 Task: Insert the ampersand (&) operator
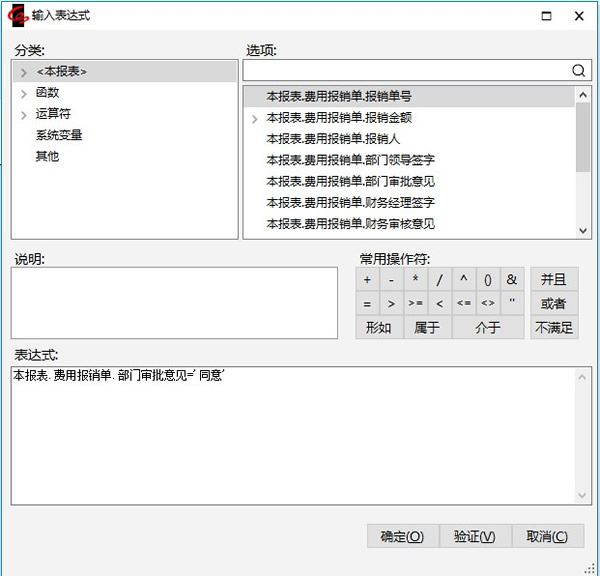coord(512,280)
